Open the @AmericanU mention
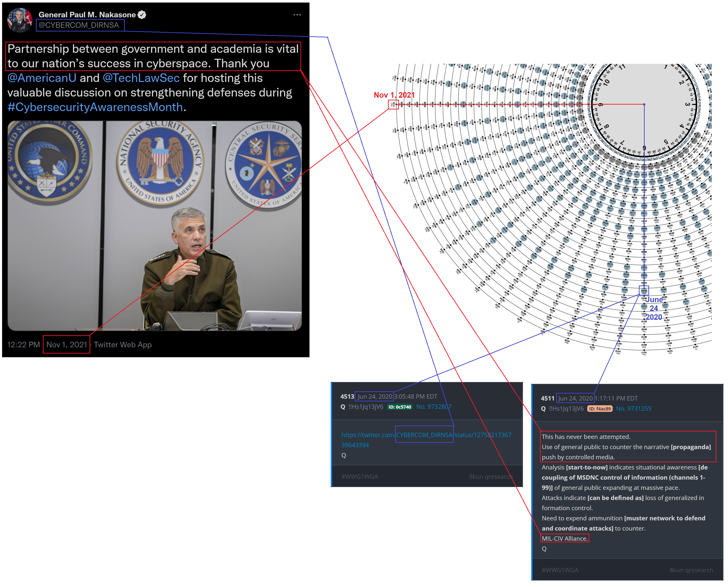The width and height of the screenshot is (728, 587). [42, 78]
